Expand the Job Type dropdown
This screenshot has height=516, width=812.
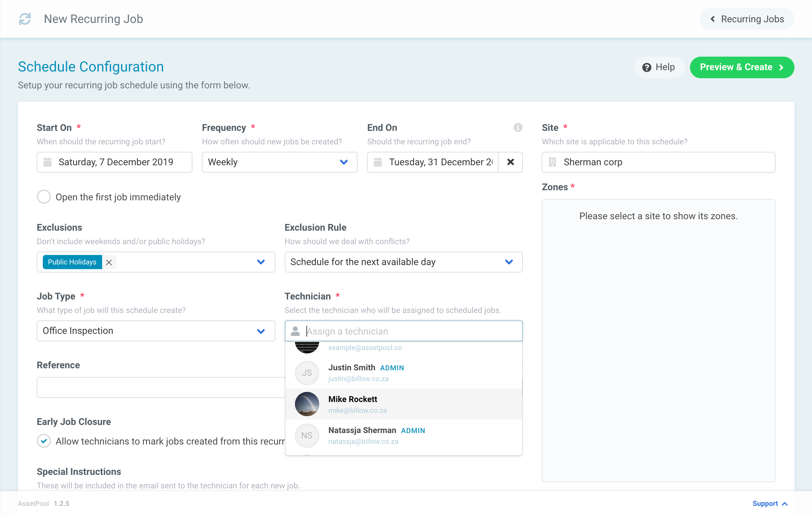click(156, 331)
